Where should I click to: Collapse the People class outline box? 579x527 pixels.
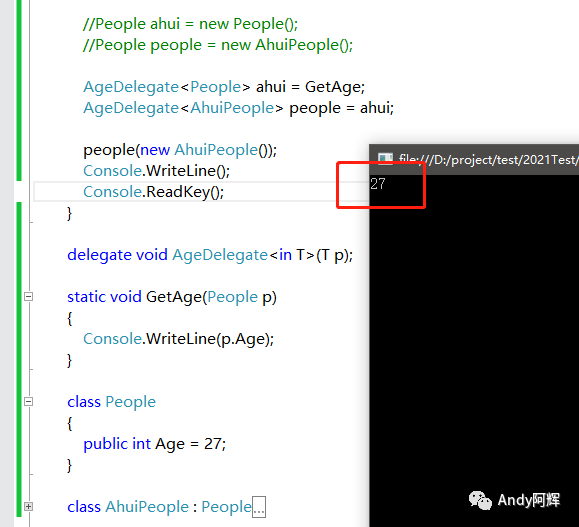tap(28, 401)
